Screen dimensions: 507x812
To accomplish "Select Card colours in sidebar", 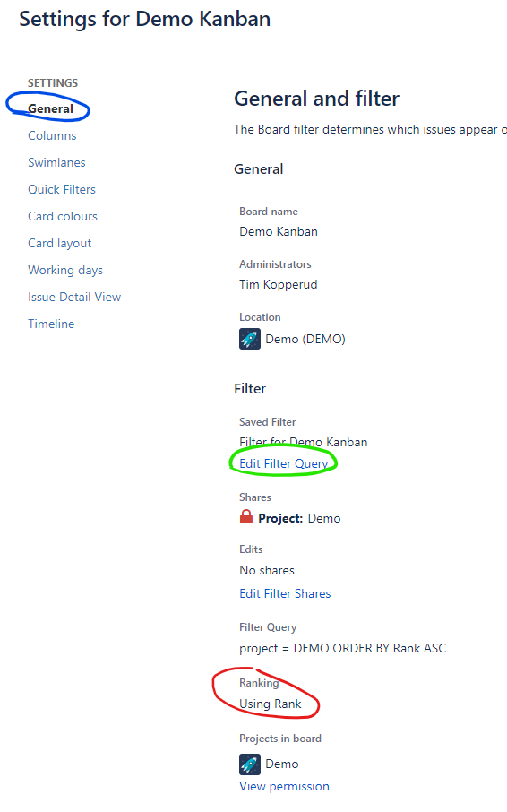I will 63,217.
